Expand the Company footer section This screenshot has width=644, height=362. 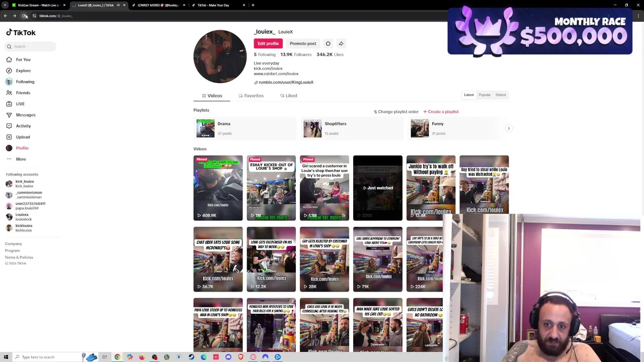coord(14,244)
